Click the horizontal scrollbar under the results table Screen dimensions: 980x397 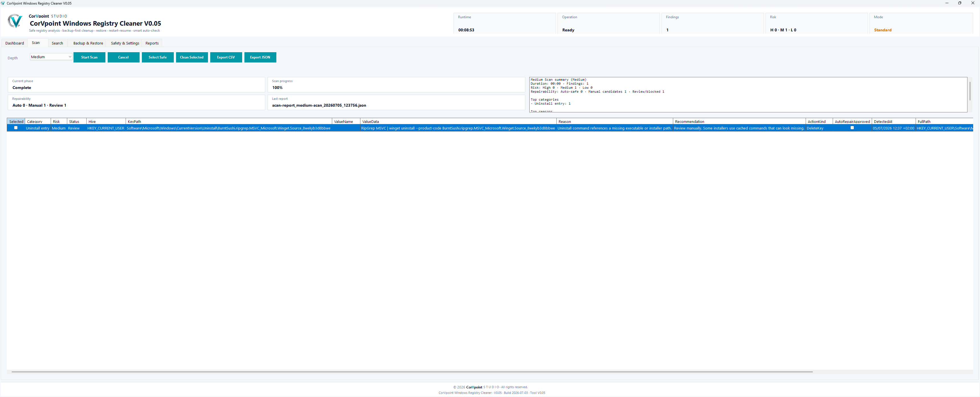click(412, 371)
